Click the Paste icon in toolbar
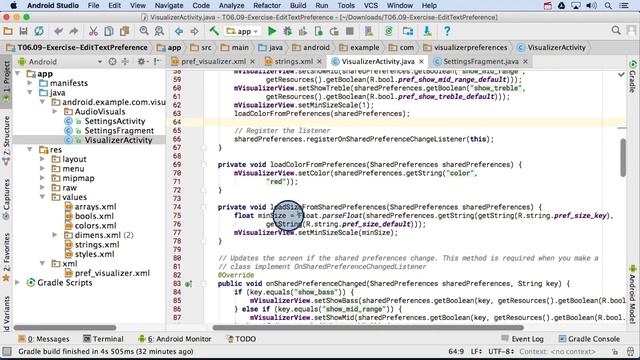 point(124,31)
